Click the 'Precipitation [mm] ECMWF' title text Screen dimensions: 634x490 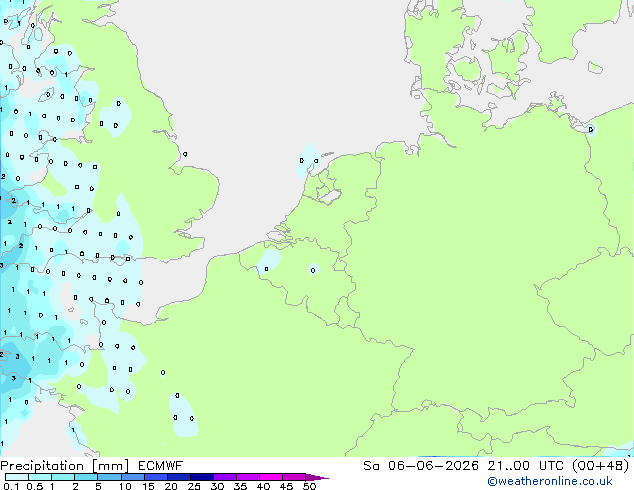click(91, 466)
